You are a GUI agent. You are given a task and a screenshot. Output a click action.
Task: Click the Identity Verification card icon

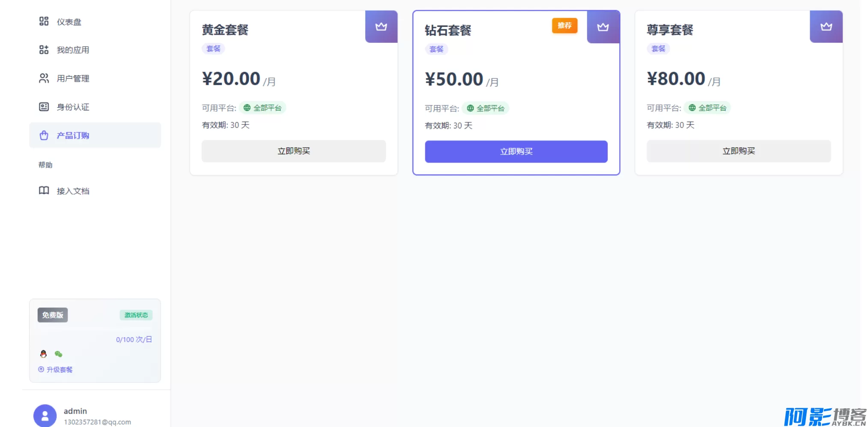point(44,107)
